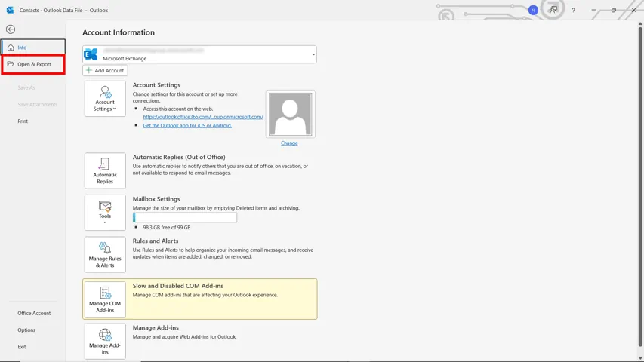Open the feedback icon in title bar
This screenshot has height=362, width=644.
click(x=553, y=10)
